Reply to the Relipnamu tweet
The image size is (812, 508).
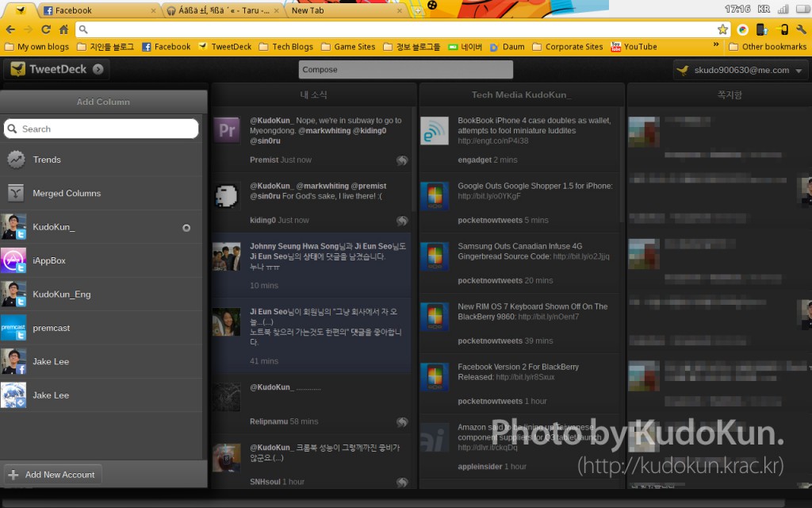click(x=402, y=422)
